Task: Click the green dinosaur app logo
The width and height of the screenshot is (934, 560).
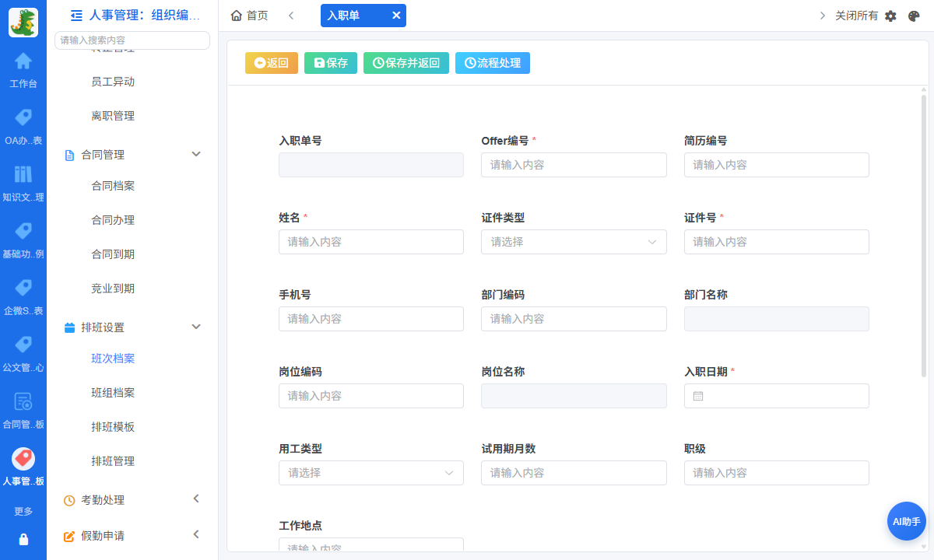Action: [x=23, y=23]
